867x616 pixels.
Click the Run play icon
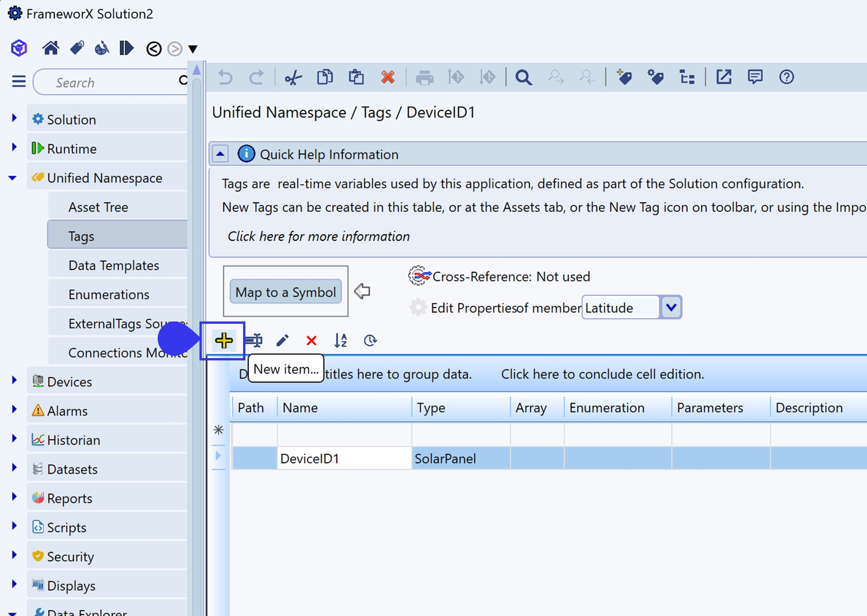tap(126, 48)
